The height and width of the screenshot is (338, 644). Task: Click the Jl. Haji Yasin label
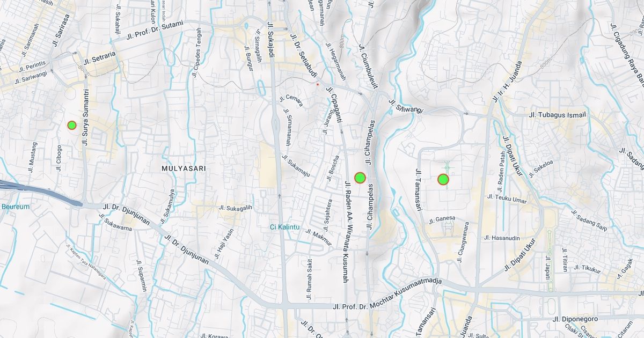coord(224,244)
